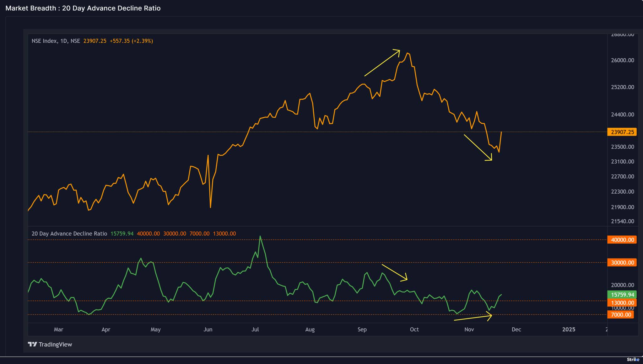The width and height of the screenshot is (643, 364).
Task: Select the down arrow in the ratio pane
Action: (394, 272)
